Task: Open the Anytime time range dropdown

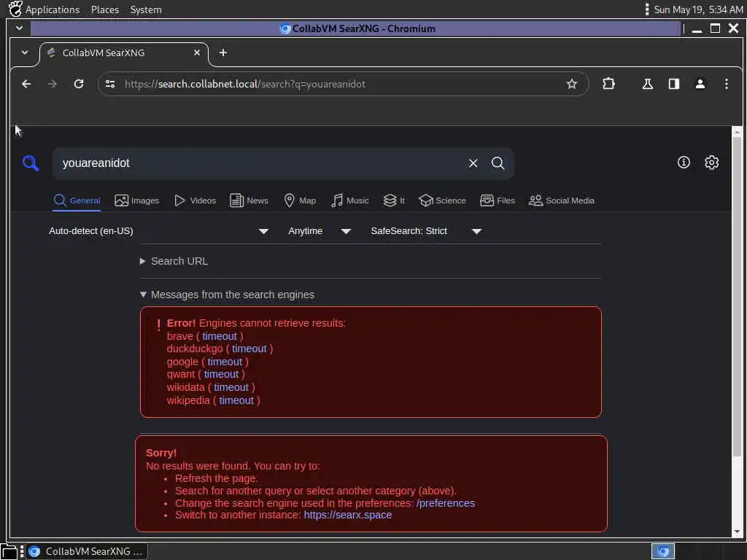Action: (320, 231)
